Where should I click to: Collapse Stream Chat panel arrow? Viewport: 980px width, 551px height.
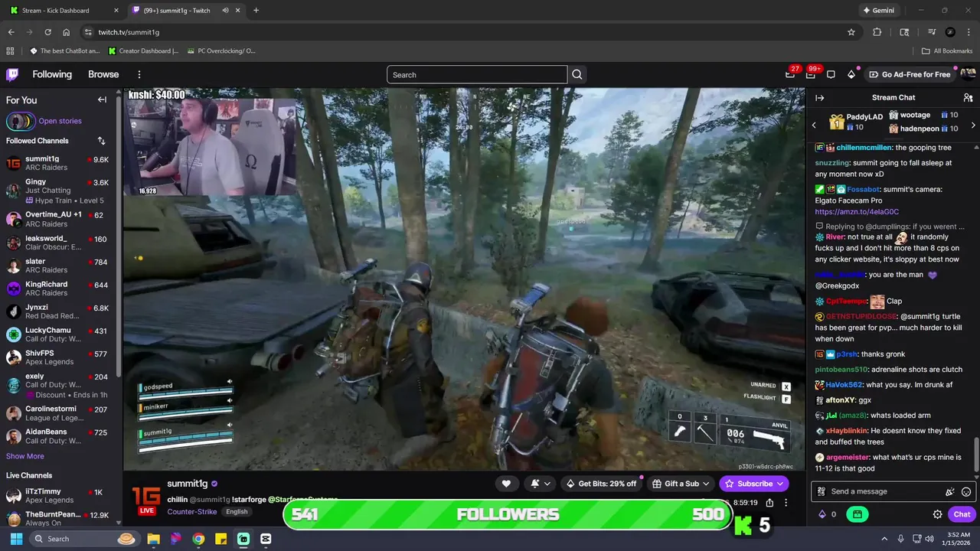coord(819,98)
